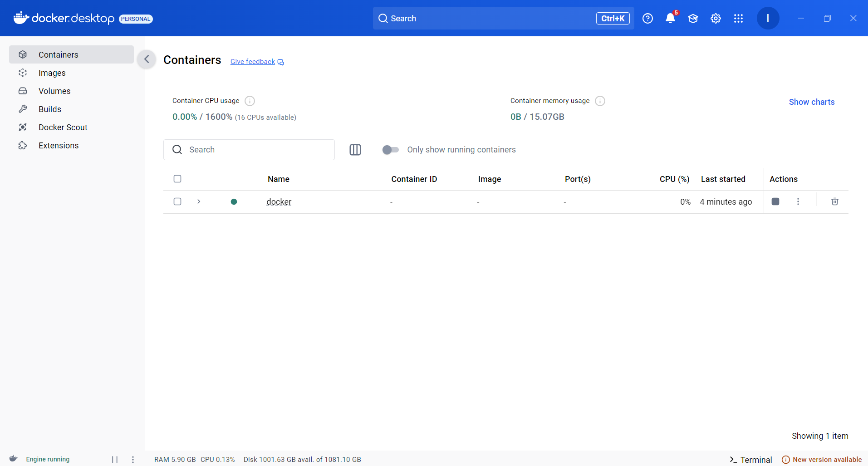Click the CPU 0.13% status entry
This screenshot has width=868, height=466.
218,460
